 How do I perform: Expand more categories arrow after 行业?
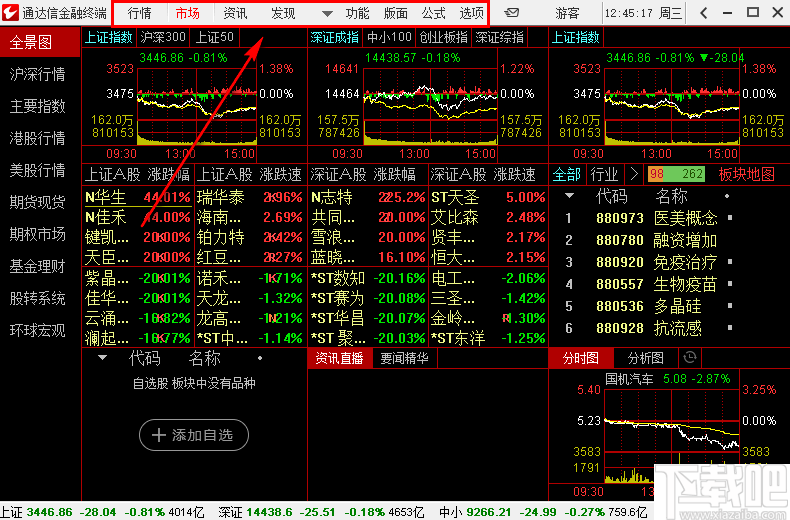634,174
